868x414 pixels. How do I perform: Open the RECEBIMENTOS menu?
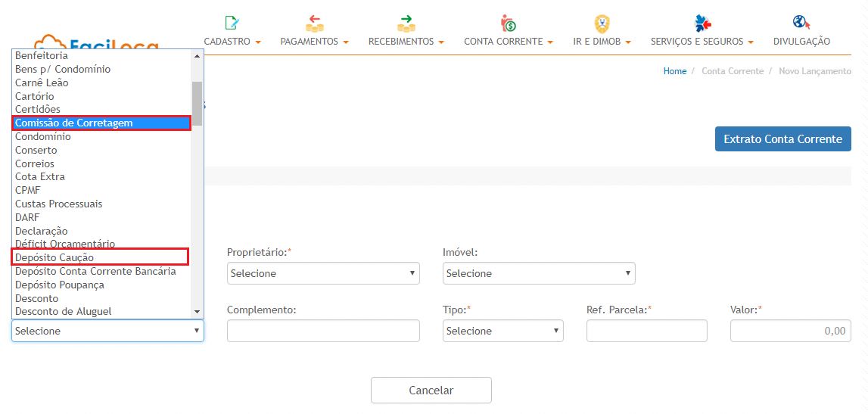tap(406, 42)
